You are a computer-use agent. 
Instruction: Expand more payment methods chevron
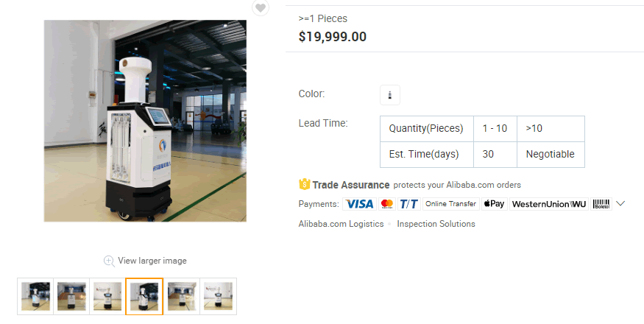(620, 203)
